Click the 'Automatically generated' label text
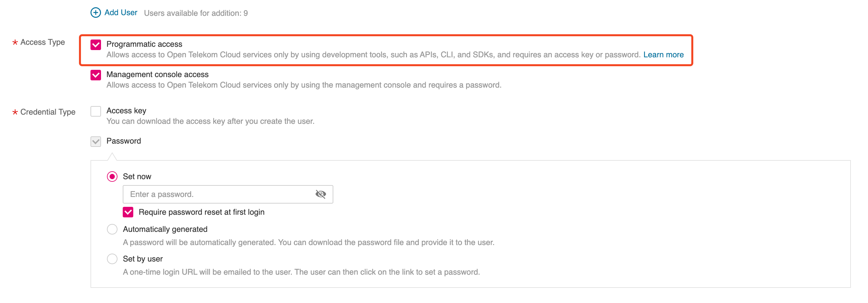Image resolution: width=868 pixels, height=303 pixels. tap(165, 230)
